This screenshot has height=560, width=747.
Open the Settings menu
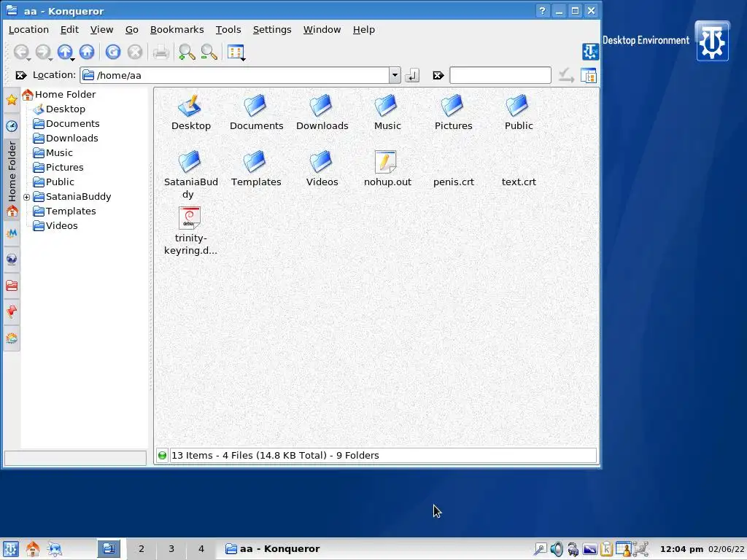coord(272,29)
